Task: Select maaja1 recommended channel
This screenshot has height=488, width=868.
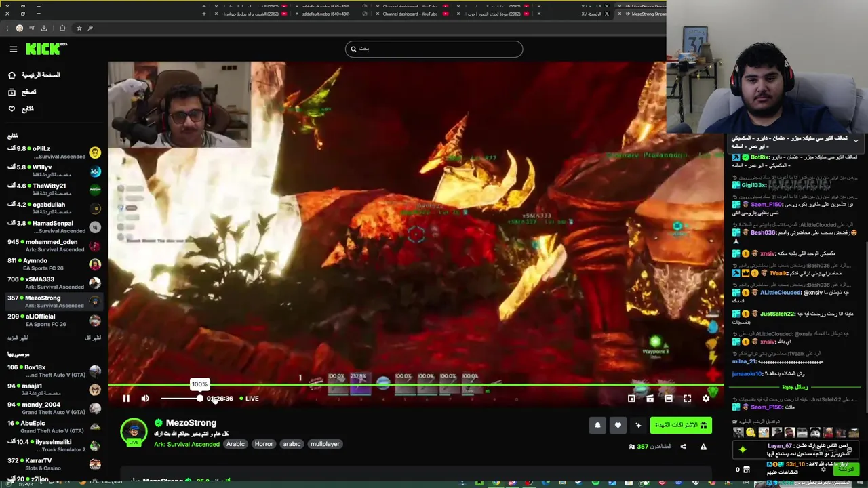Action: pyautogui.click(x=54, y=390)
